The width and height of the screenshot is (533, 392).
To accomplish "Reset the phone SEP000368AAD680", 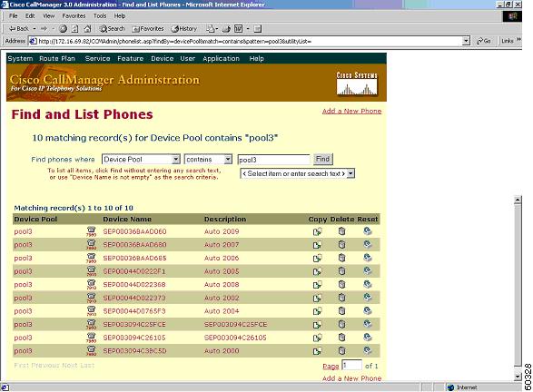I will [x=368, y=244].
